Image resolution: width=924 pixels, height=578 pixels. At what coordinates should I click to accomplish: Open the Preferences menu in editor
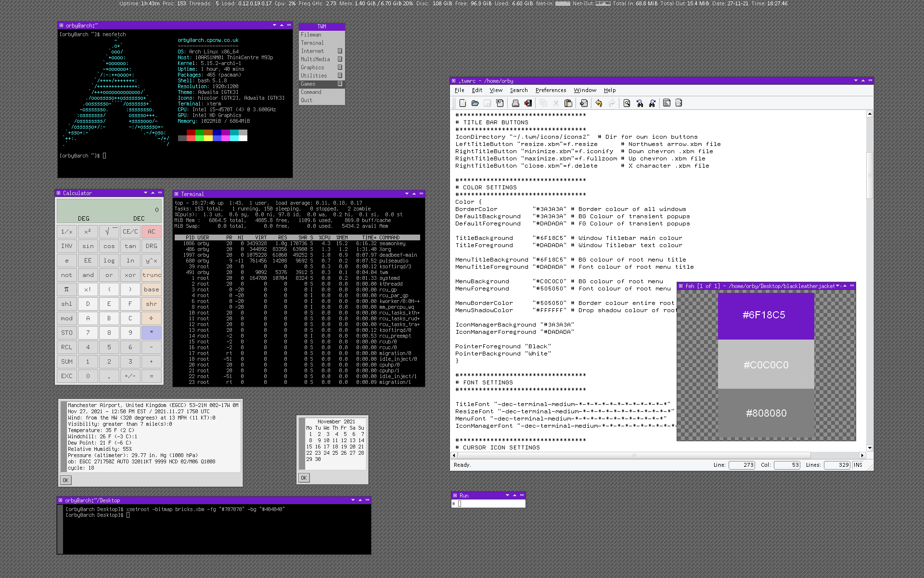(x=551, y=90)
